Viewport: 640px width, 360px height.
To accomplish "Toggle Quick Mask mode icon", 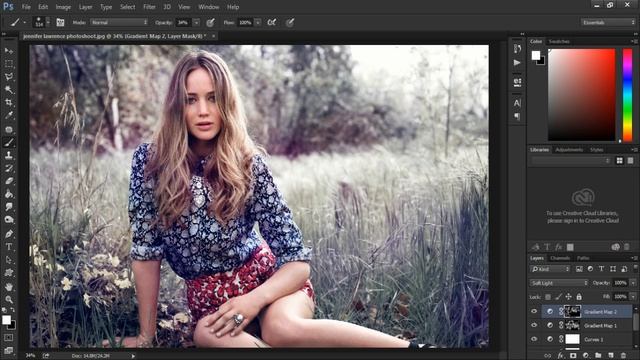I will point(9,338).
